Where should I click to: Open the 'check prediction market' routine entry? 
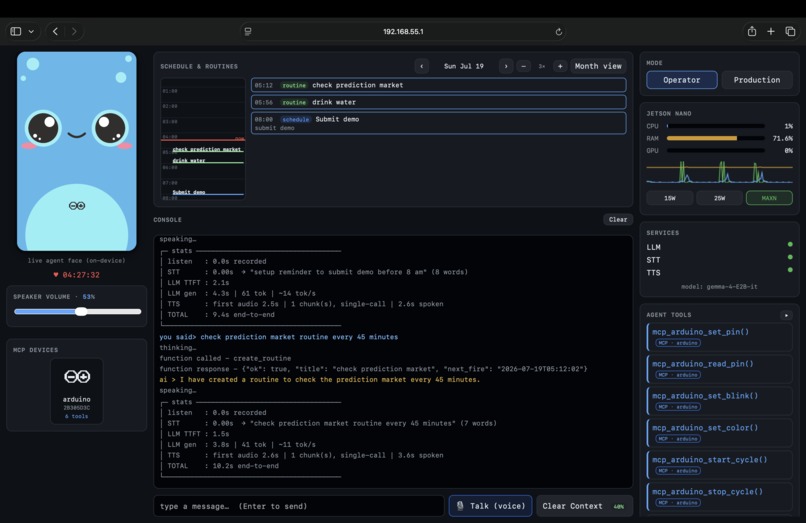coord(438,85)
